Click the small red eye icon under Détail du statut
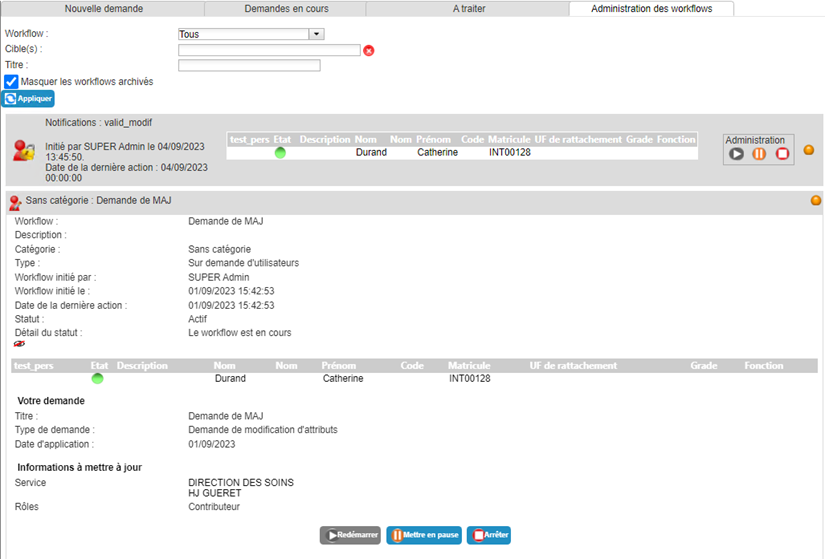825x559 pixels. [19, 344]
